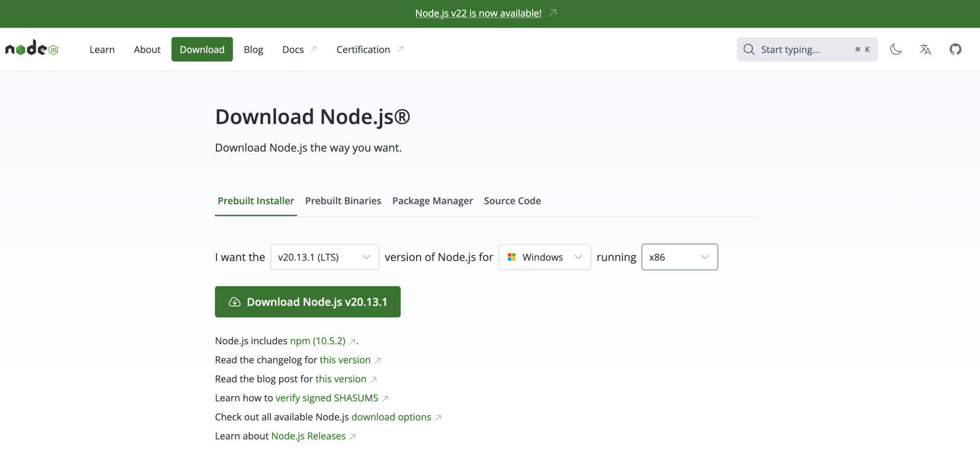Viewport: 980px width, 469px height.
Task: Click the Windows logo in OS dropdown
Action: pos(511,257)
